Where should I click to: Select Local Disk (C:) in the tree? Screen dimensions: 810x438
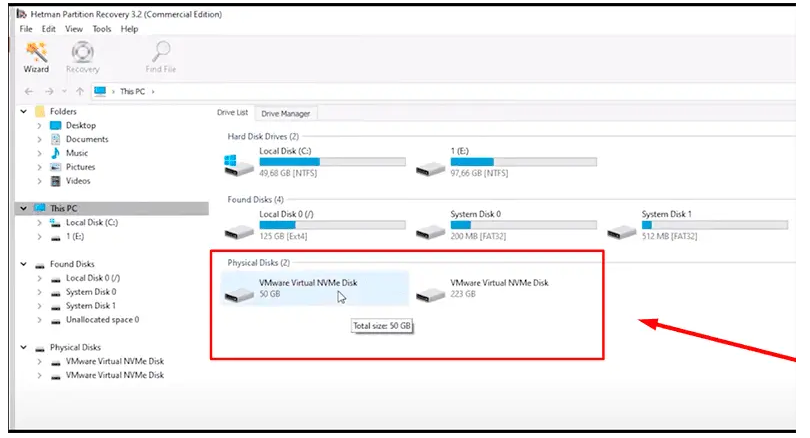coord(92,223)
